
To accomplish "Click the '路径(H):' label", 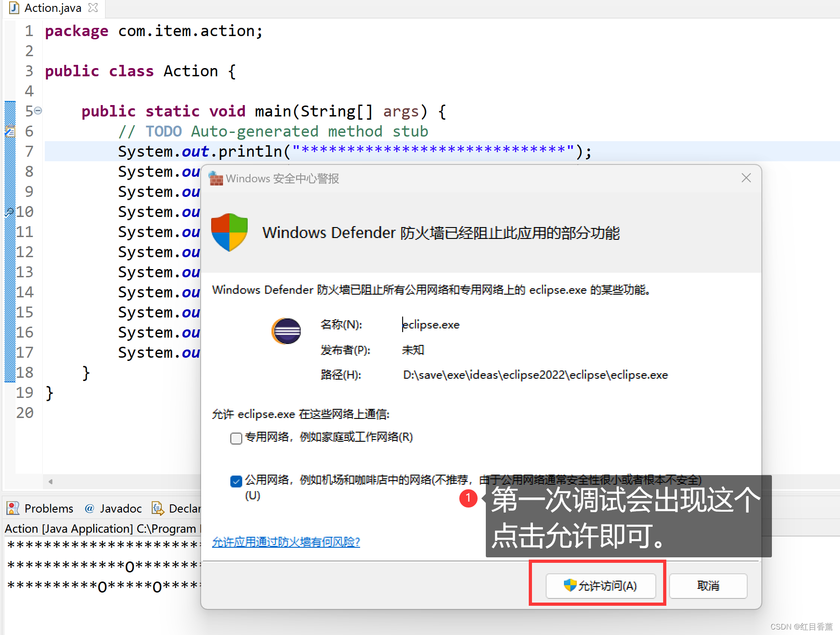I will 341,375.
